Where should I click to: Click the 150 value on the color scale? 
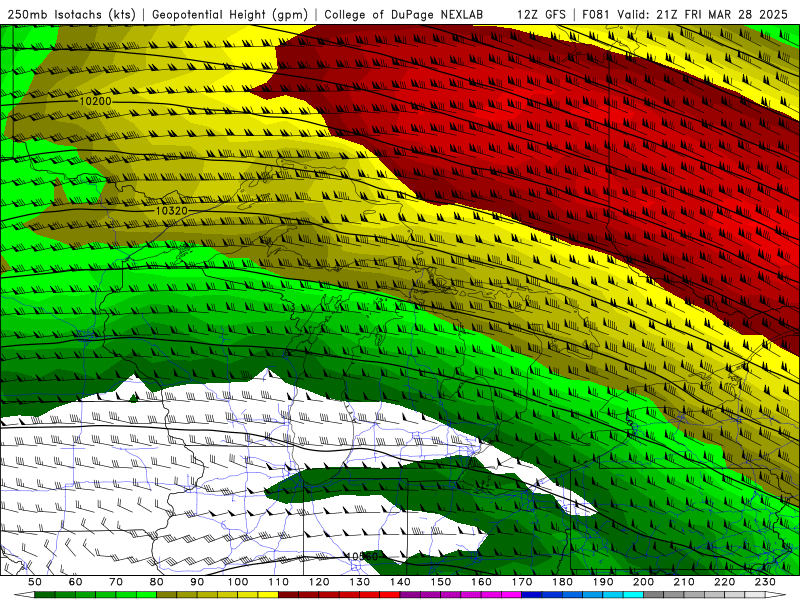click(x=441, y=582)
